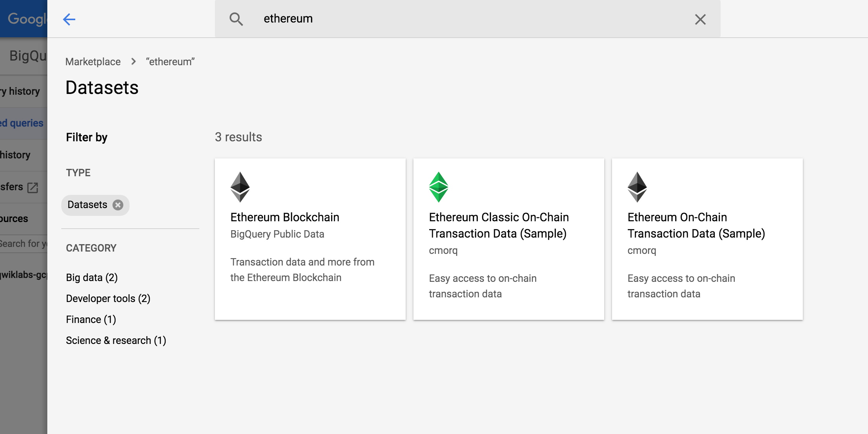Screen dimensions: 868x434
Task: Click the "ethereum" breadcrumb item
Action: pos(170,62)
